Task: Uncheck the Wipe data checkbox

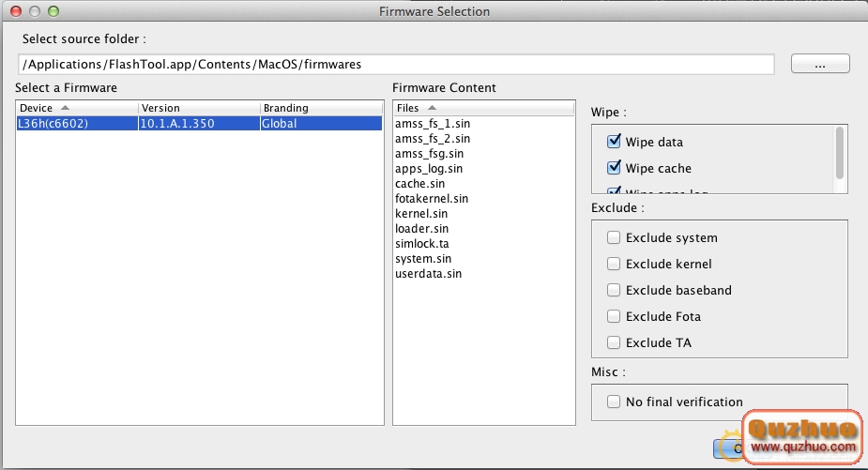Action: pos(615,142)
